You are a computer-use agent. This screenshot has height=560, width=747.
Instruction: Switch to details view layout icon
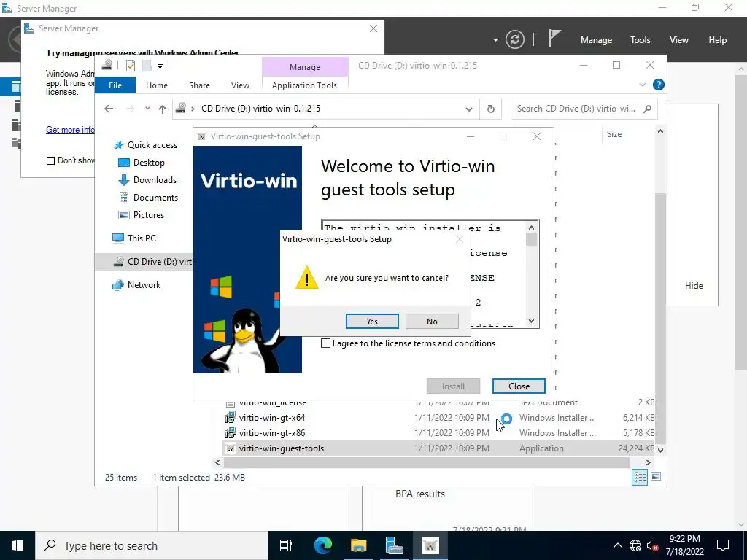pos(640,477)
